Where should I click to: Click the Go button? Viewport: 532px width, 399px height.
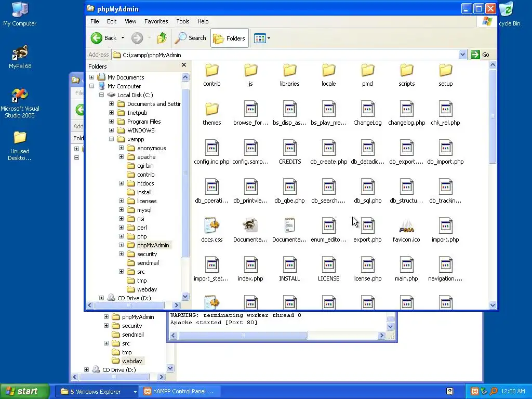click(480, 55)
